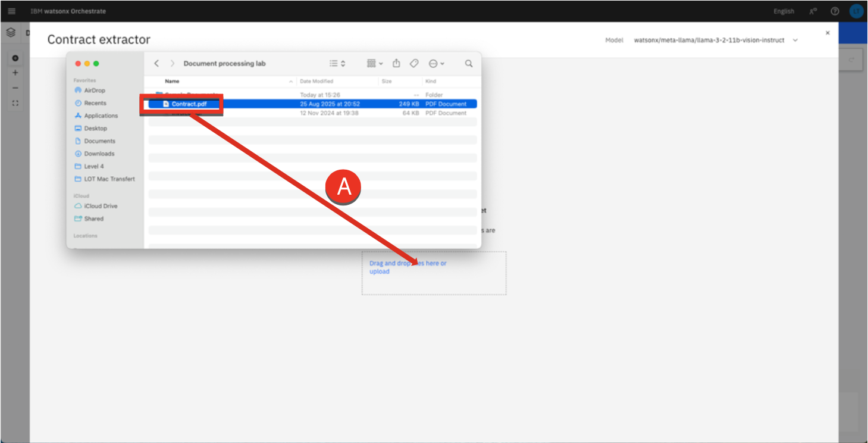The image size is (868, 443).
Task: Open the watsonx Orchestrate hamburger menu
Action: coord(12,11)
